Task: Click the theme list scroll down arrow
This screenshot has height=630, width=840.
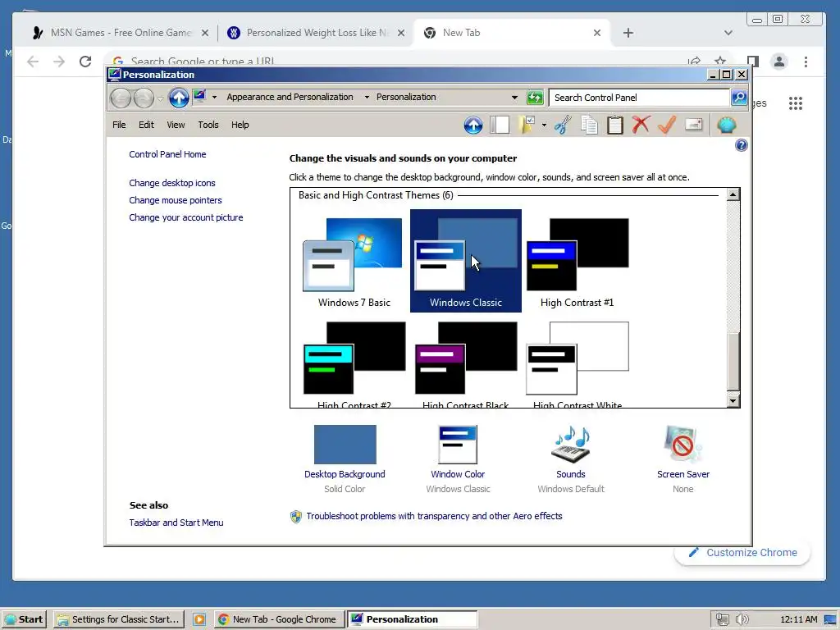Action: [x=733, y=400]
